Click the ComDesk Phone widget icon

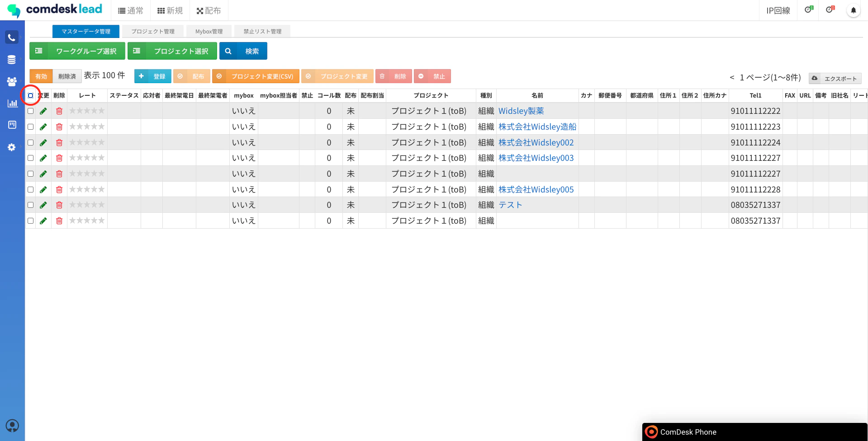(651, 432)
